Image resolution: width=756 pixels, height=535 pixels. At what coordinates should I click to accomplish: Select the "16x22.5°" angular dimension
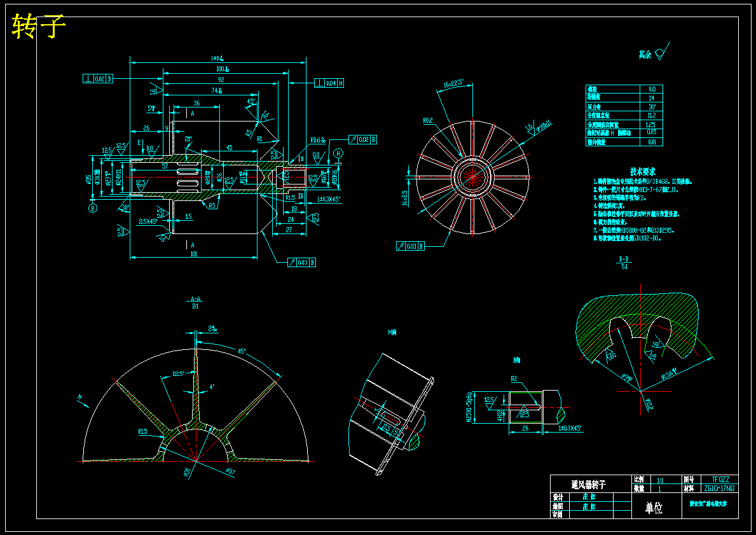pos(453,83)
